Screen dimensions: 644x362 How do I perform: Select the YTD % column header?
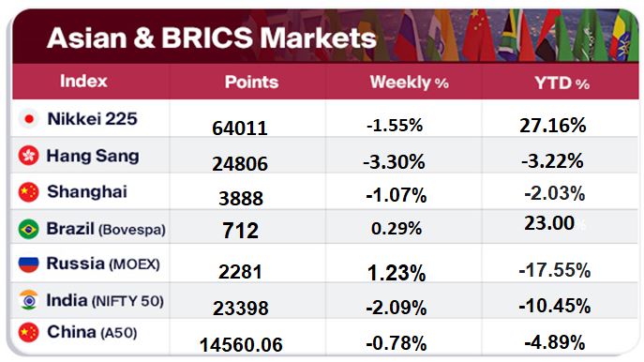click(562, 83)
